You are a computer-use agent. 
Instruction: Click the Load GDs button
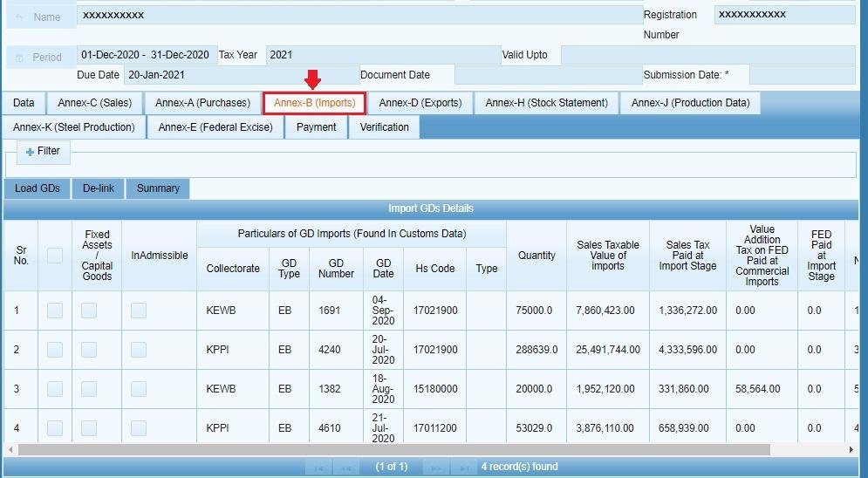(x=38, y=188)
